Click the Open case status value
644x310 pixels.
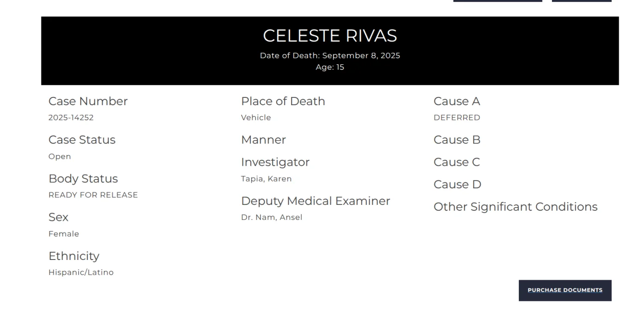60,157
